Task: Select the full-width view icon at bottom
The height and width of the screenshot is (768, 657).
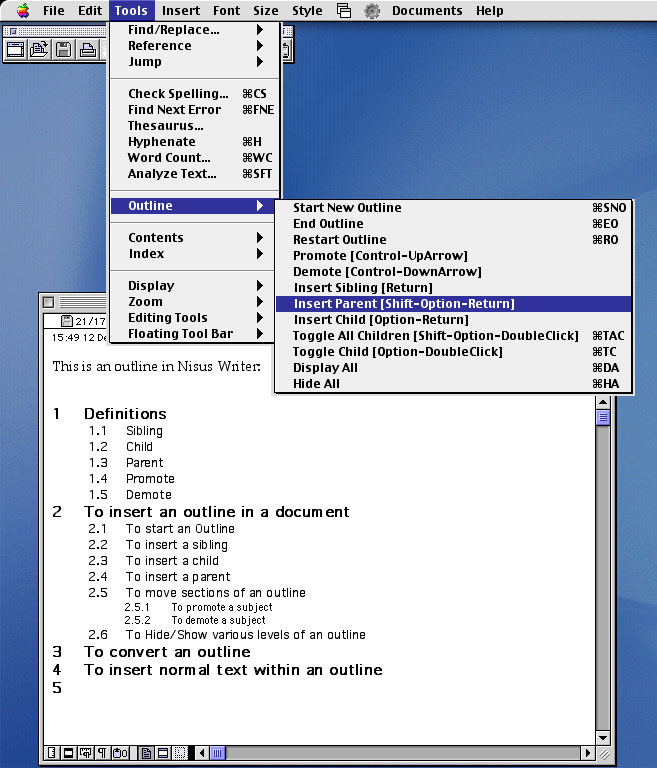Action: (163, 753)
